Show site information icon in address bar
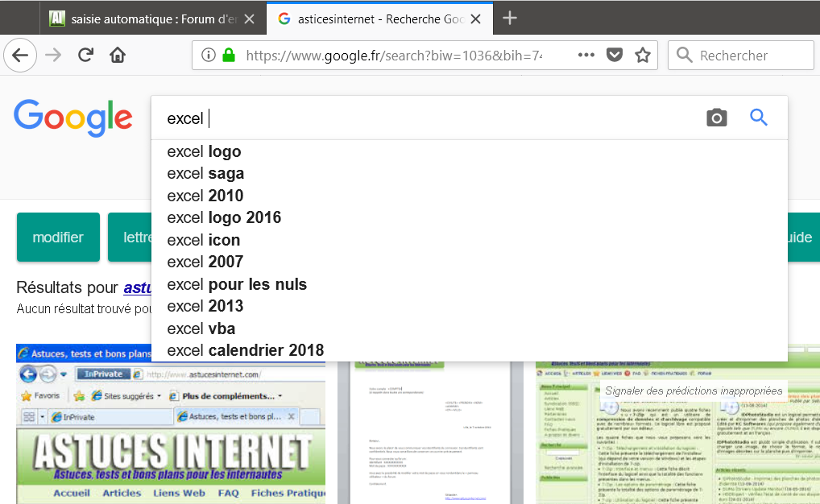Viewport: 820px width, 504px height. 208,55
